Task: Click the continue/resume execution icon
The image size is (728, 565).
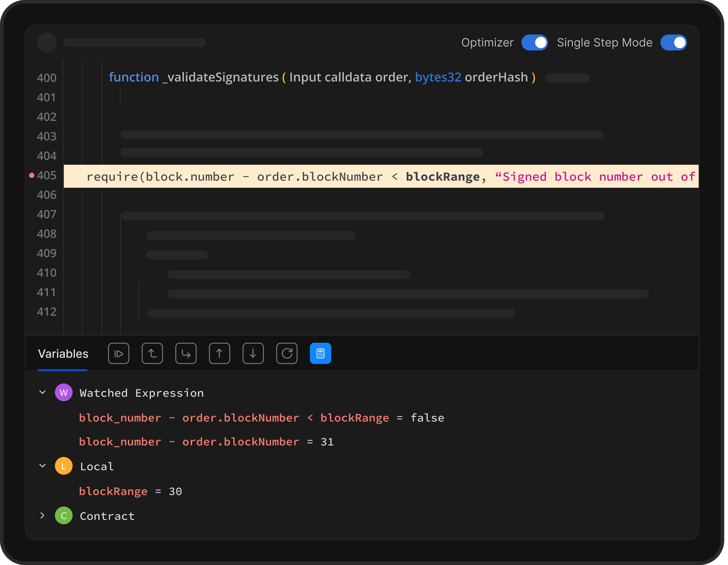Action: click(119, 353)
